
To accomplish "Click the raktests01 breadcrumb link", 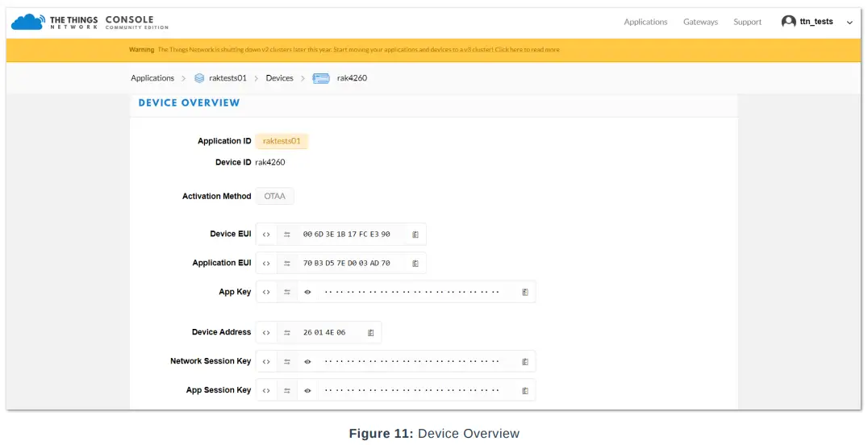I will pos(227,78).
